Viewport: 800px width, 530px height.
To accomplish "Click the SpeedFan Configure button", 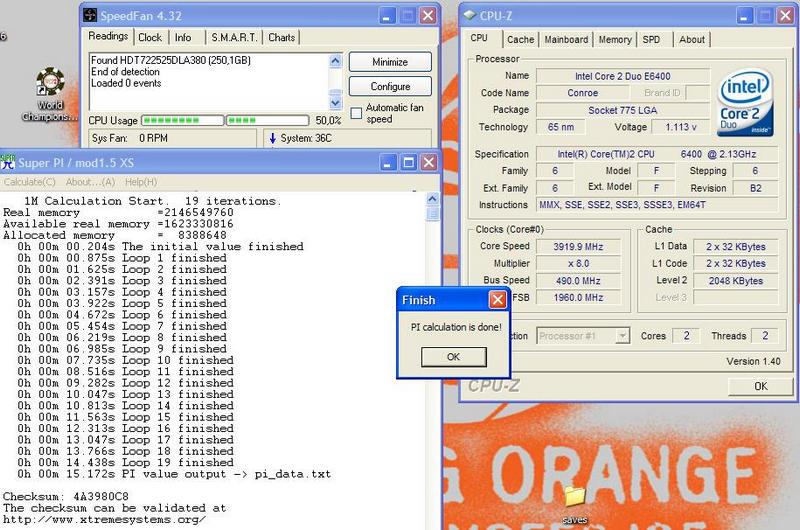I will click(x=390, y=86).
